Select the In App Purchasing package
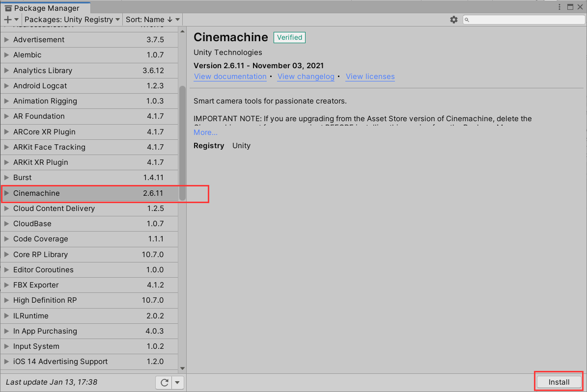The image size is (587, 392). coord(89,331)
